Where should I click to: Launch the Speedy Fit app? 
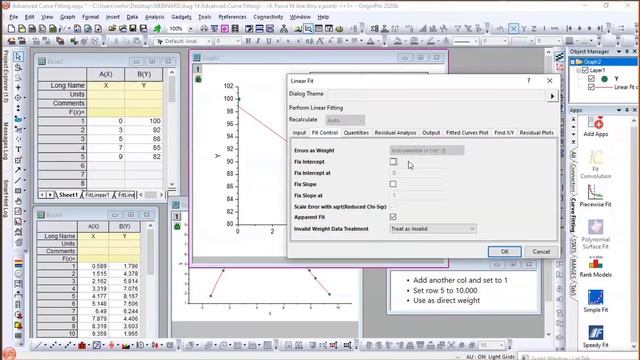(x=596, y=336)
